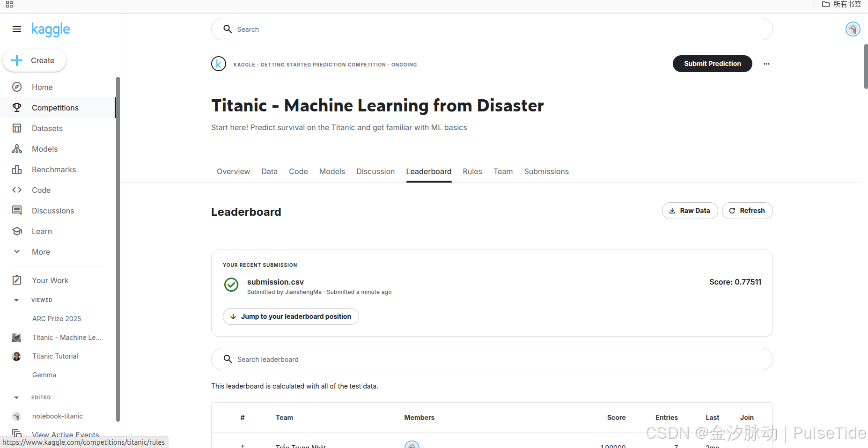The width and height of the screenshot is (868, 448).
Task: Switch to the Data tab
Action: click(269, 171)
